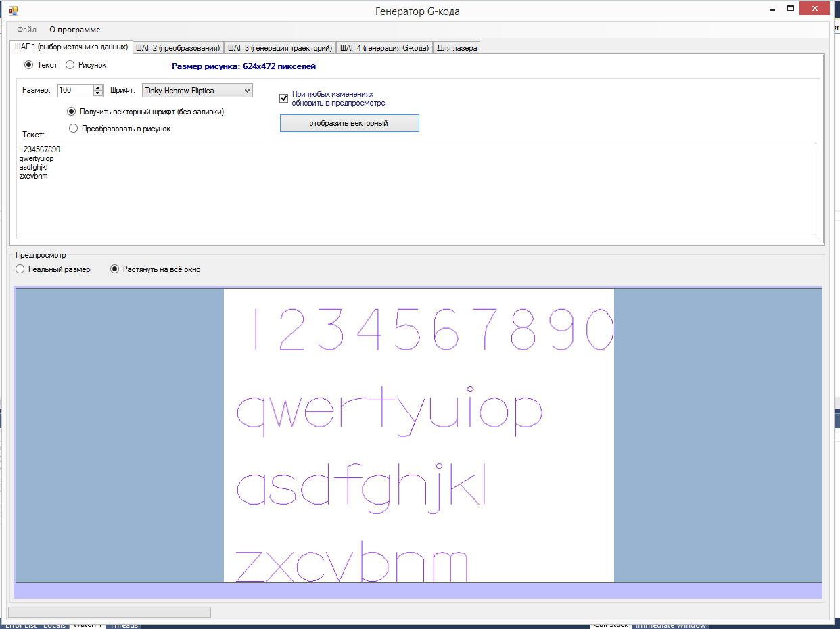Click the Текст: label above textbox
The width and height of the screenshot is (840, 629).
click(33, 135)
